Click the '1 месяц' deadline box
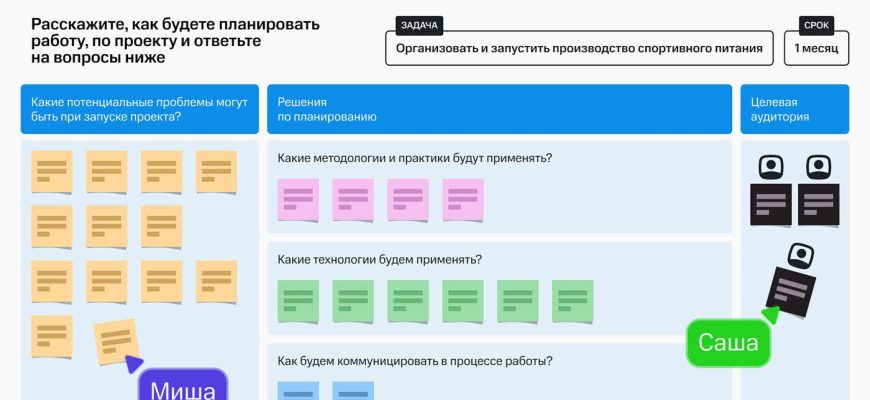 pyautogui.click(x=816, y=48)
